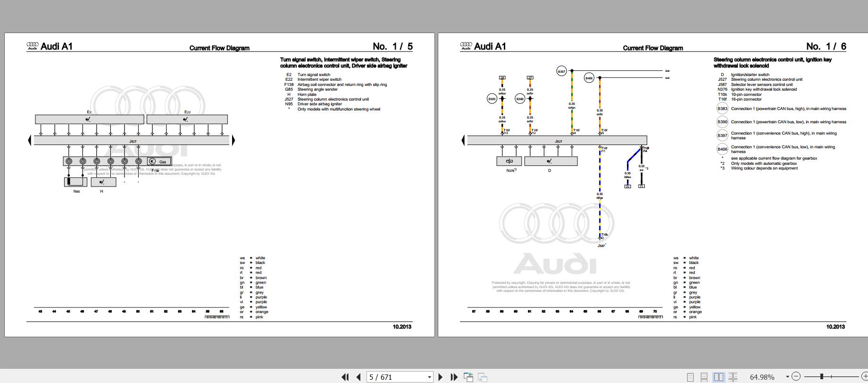The height and width of the screenshot is (383, 868).
Task: Click the 64.98% zoom level text
Action: [x=762, y=377]
